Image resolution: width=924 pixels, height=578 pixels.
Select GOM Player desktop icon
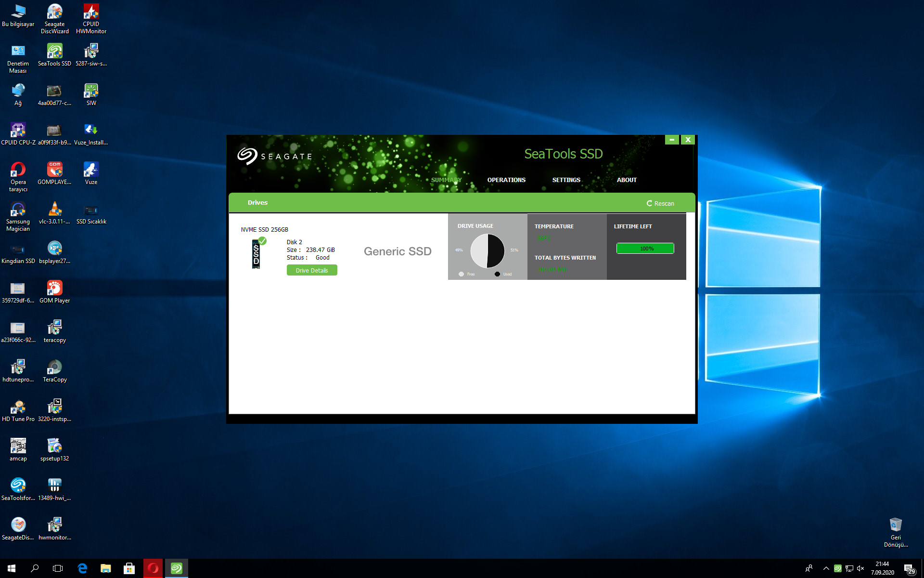55,292
